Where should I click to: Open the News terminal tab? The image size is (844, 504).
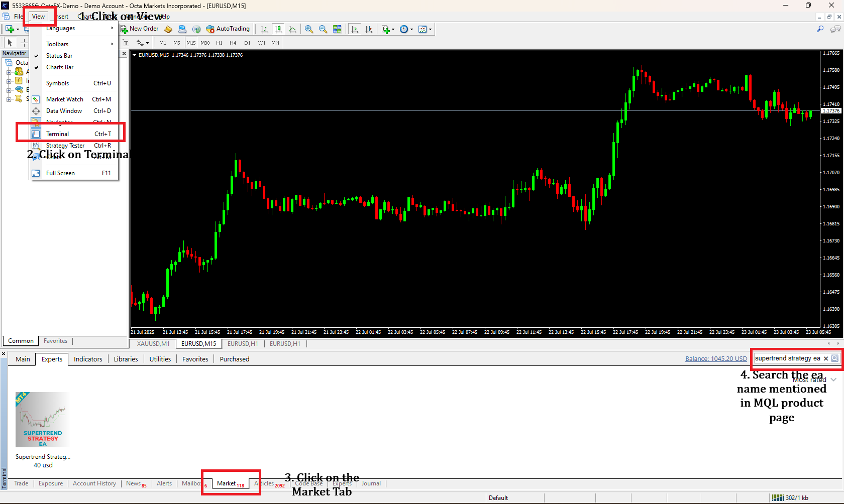coord(136,483)
